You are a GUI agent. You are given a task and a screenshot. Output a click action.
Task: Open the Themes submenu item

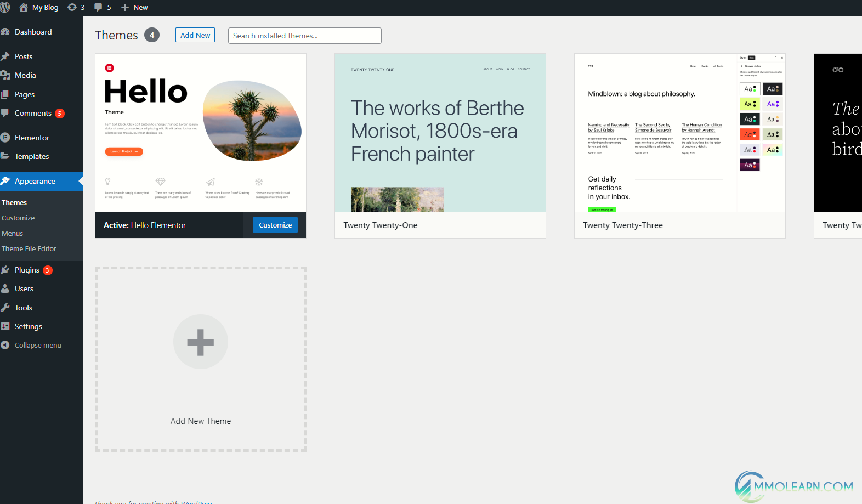tap(14, 202)
